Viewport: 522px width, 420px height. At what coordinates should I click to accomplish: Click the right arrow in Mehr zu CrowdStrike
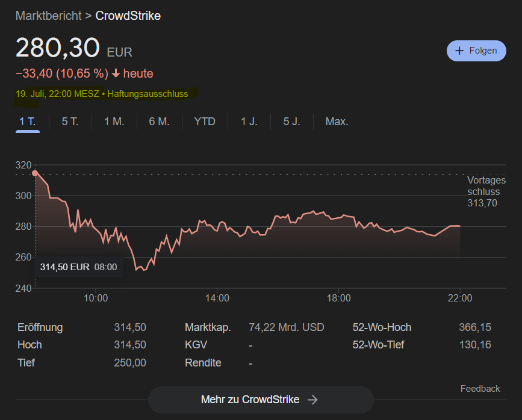pos(312,400)
